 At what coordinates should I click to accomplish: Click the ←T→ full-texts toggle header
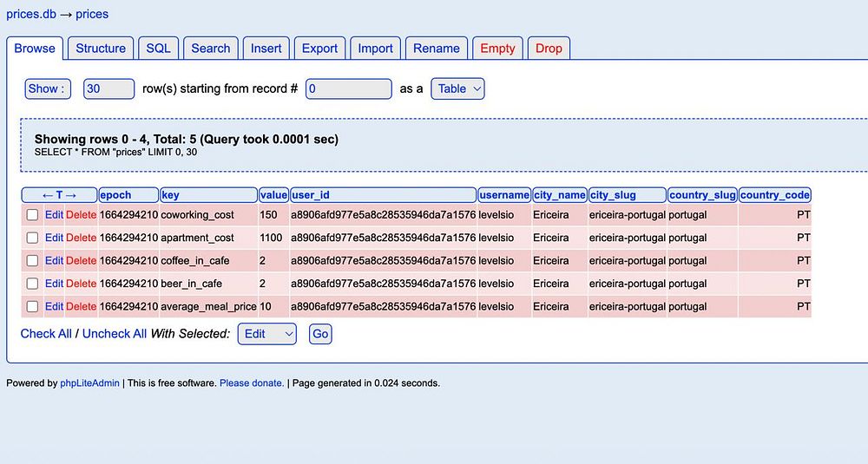click(x=59, y=195)
